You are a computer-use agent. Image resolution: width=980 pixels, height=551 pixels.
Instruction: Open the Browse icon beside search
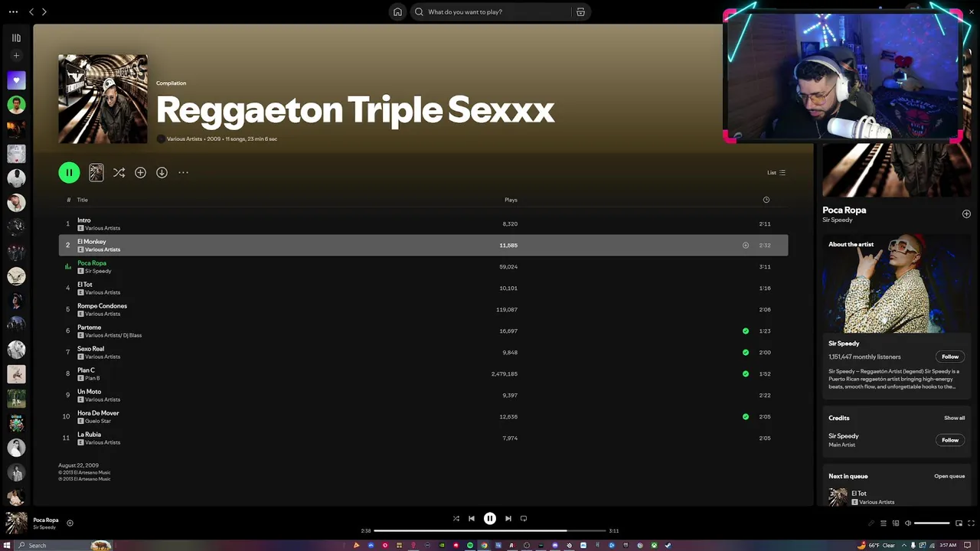tap(580, 11)
